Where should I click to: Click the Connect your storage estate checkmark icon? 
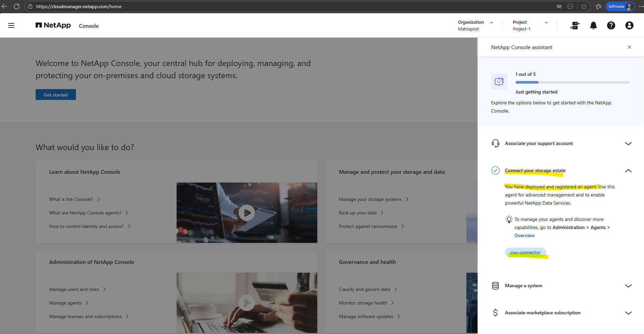tap(496, 170)
